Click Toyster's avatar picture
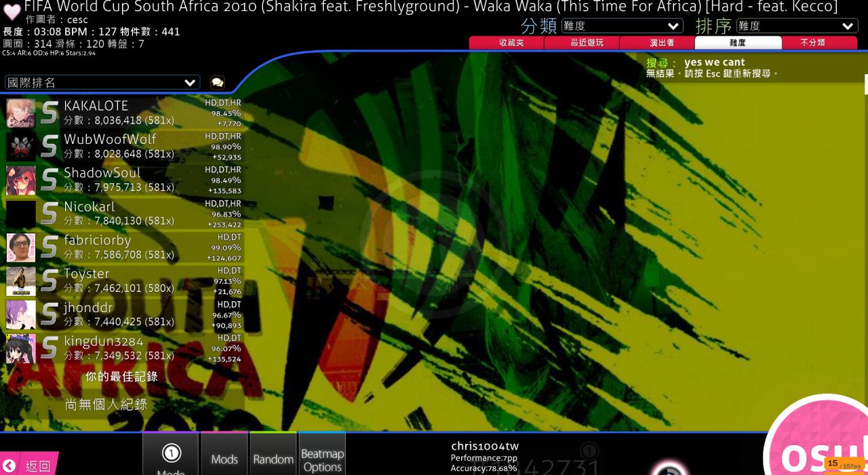 (x=21, y=281)
